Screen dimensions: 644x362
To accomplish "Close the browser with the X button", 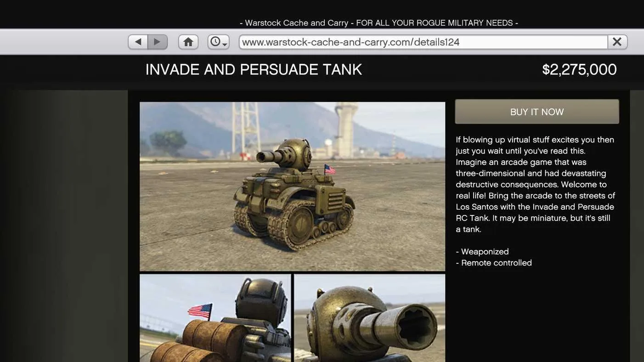I will coord(617,42).
